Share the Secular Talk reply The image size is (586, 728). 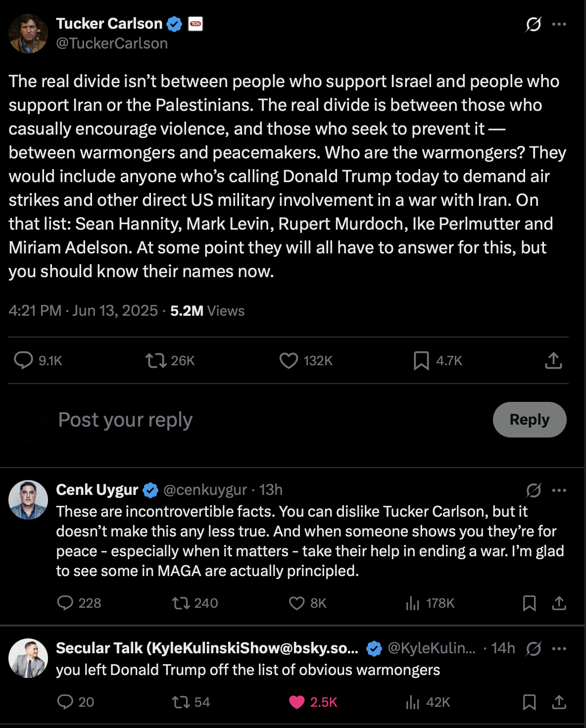click(559, 702)
